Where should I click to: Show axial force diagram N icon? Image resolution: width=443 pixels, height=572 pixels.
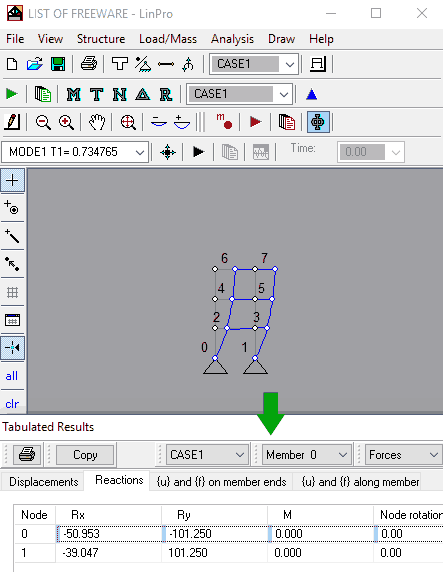(x=120, y=94)
